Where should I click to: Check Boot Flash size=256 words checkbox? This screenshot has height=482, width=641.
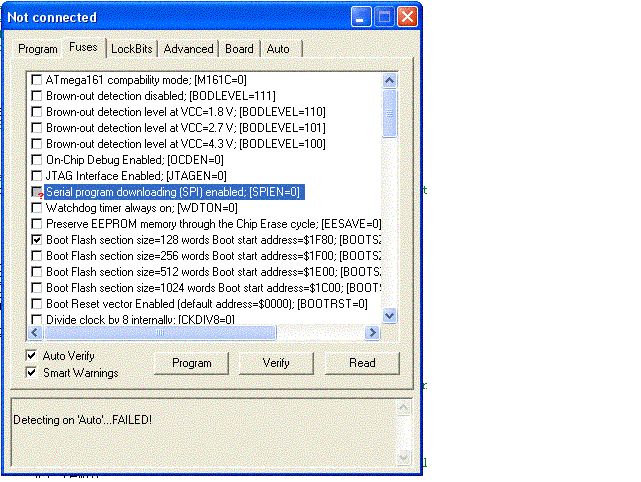click(x=37, y=256)
